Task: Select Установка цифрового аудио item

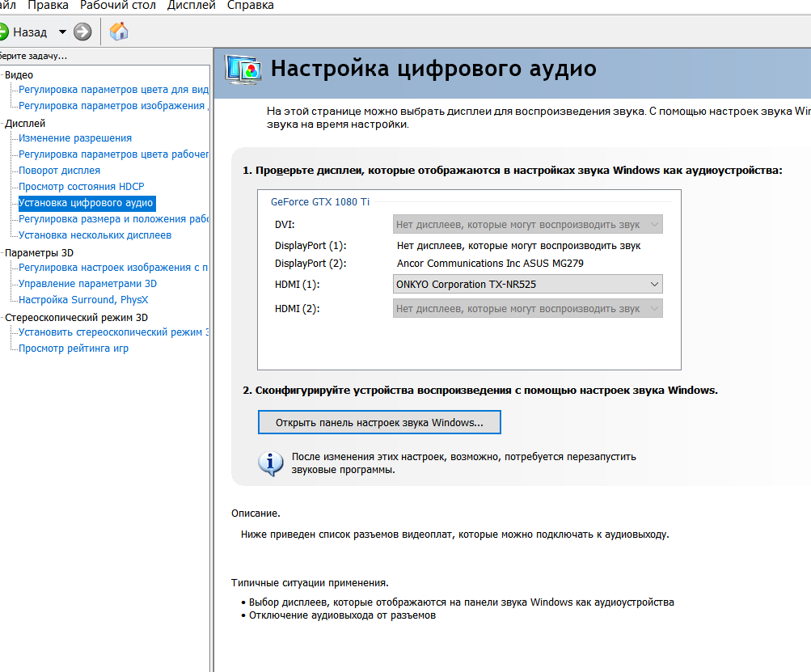Action: (87, 203)
